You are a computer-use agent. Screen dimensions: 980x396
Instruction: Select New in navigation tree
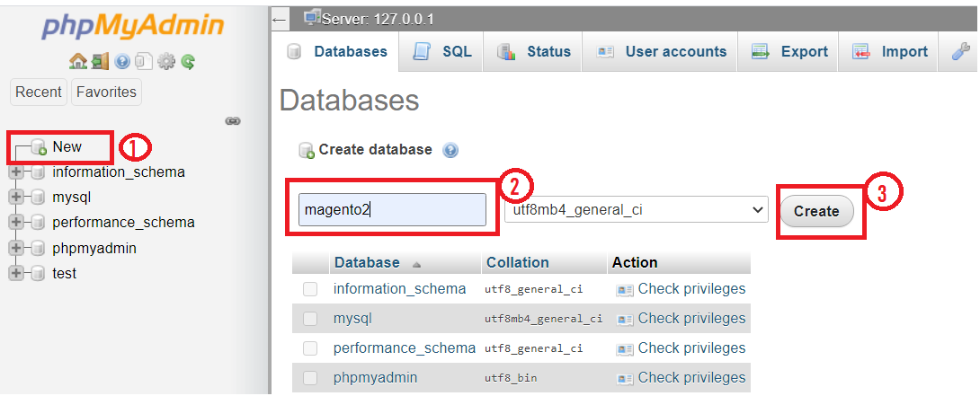[x=67, y=146]
